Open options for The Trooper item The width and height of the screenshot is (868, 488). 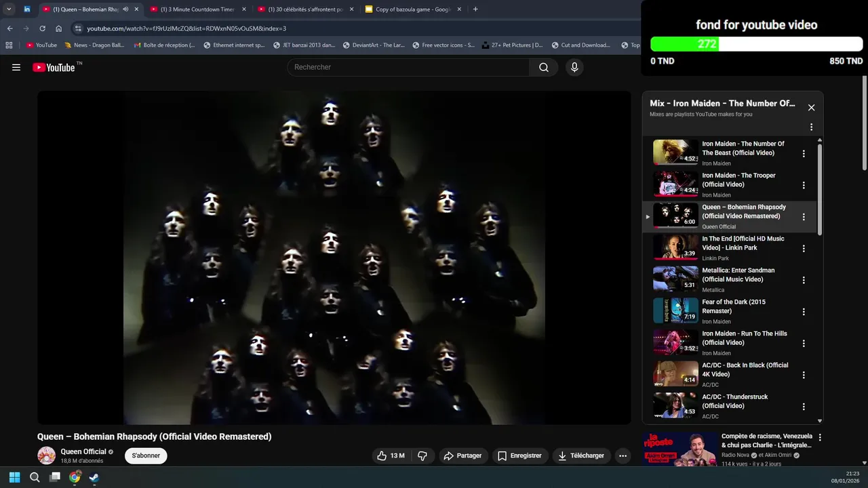(804, 185)
